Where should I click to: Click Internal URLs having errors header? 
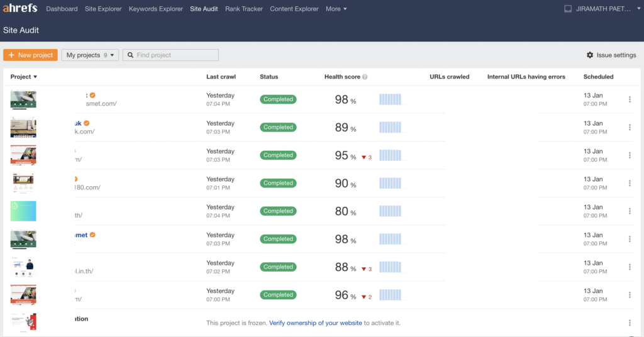pos(526,77)
